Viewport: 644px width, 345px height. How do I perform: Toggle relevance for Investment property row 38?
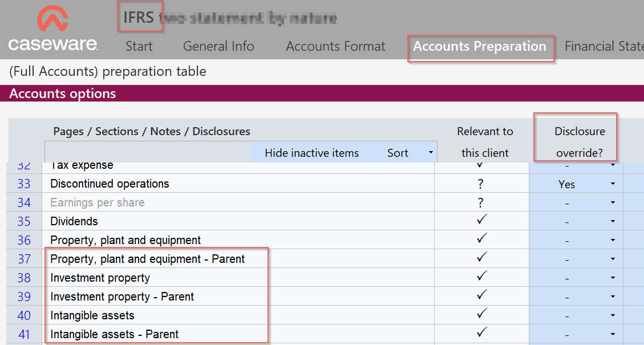[482, 277]
